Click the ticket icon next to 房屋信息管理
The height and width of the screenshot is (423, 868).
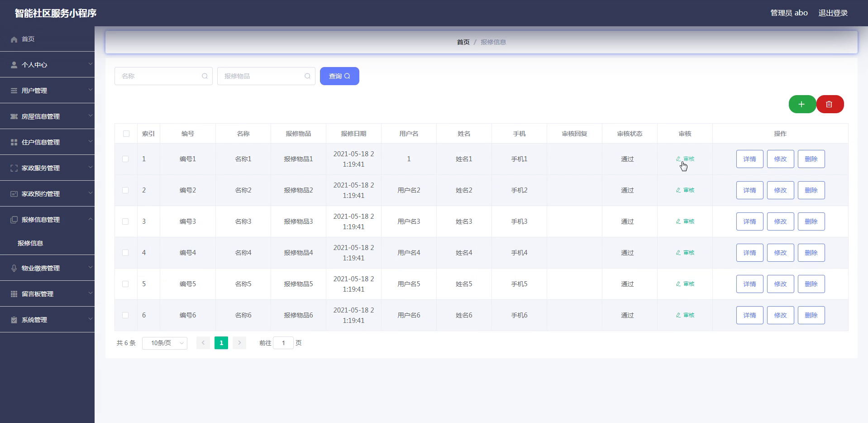(x=14, y=116)
